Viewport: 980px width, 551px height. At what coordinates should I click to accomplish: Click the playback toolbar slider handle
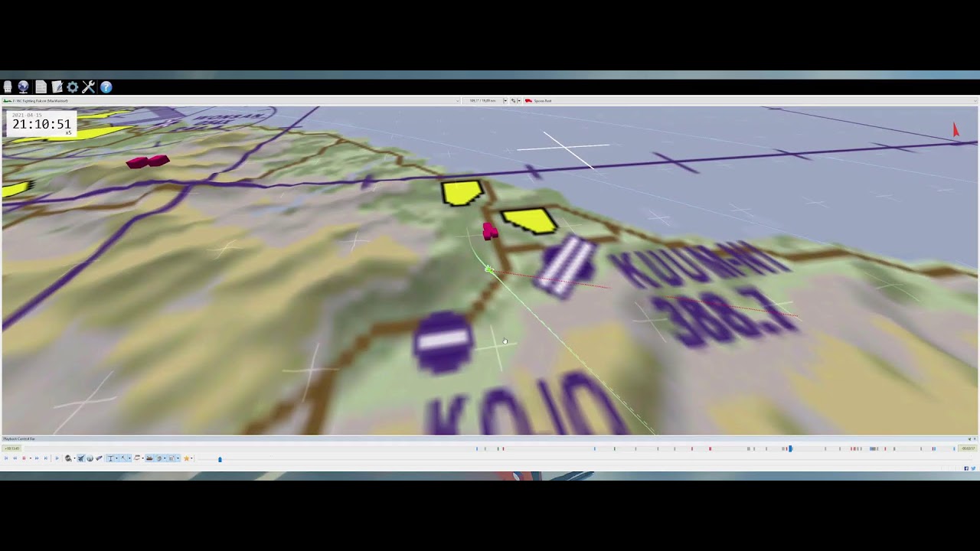click(x=220, y=459)
